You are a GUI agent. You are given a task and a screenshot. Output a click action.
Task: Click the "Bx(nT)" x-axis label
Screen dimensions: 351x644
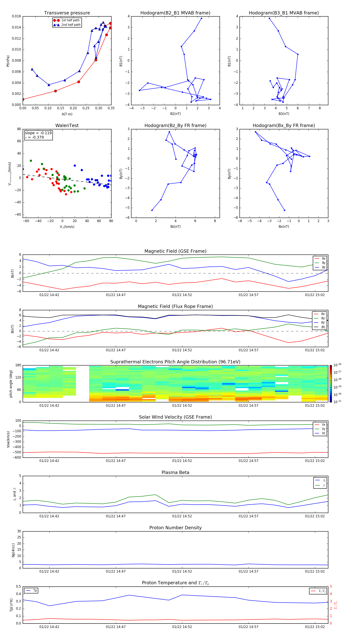pyautogui.click(x=284, y=227)
